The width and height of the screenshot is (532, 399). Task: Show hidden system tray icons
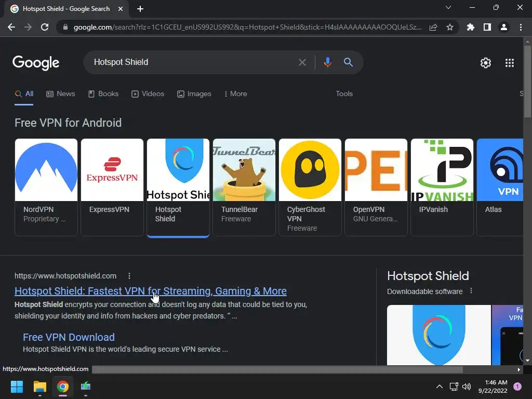coord(440,387)
